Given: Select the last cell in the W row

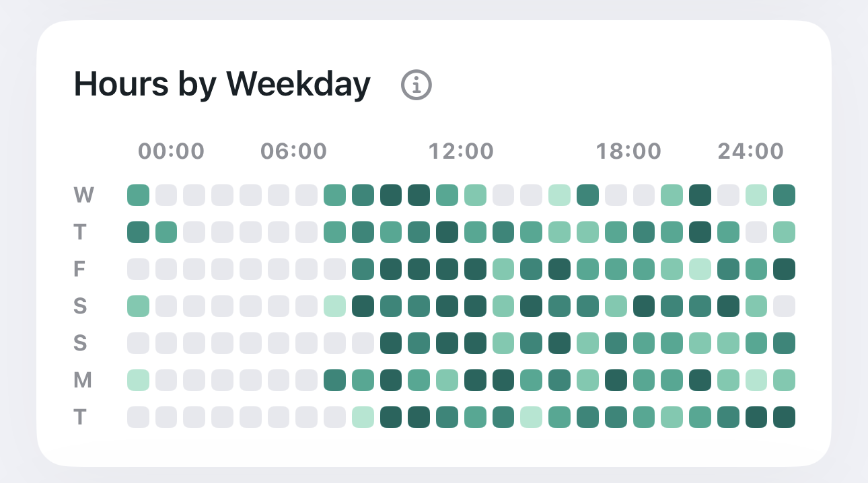Looking at the screenshot, I should click(784, 195).
